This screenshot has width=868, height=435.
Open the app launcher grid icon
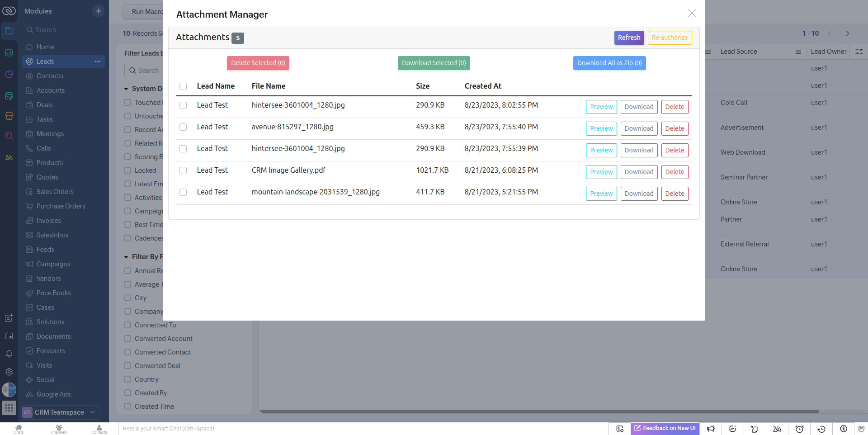pos(9,408)
